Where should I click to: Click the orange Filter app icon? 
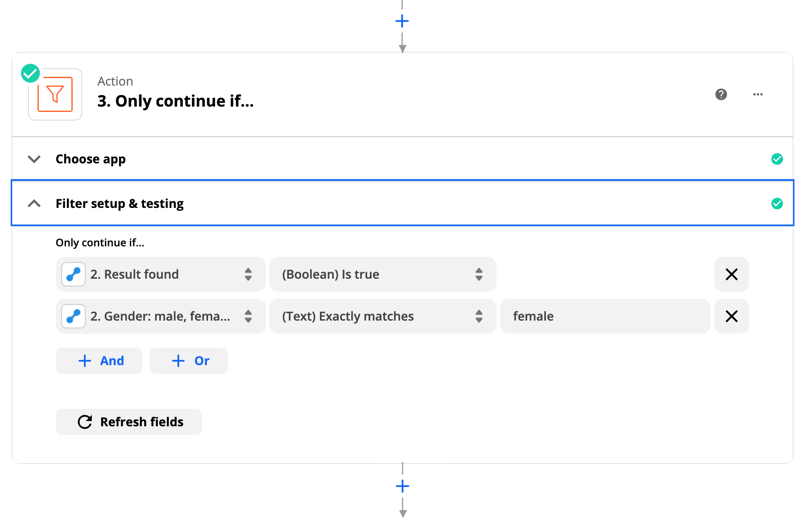click(x=55, y=94)
